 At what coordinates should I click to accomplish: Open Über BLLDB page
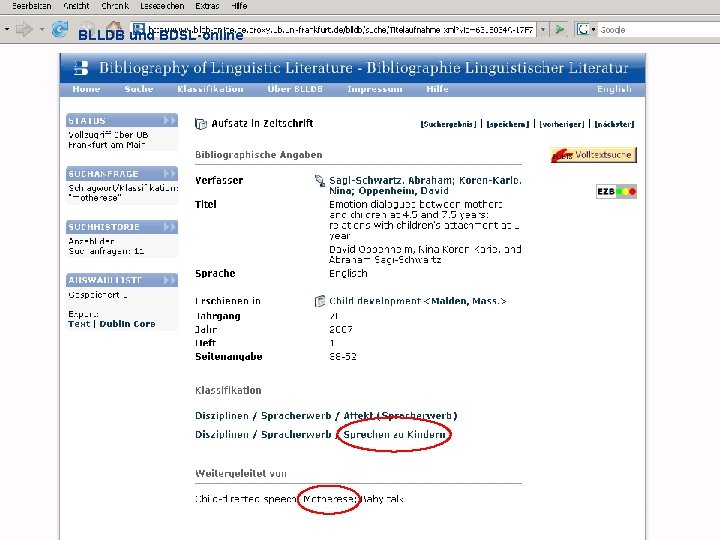click(295, 89)
